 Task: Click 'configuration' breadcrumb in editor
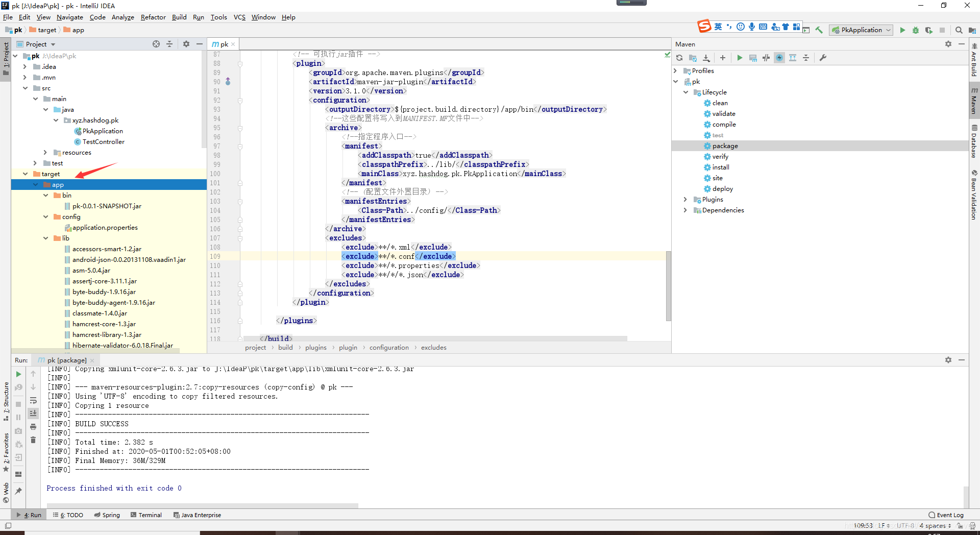coord(389,348)
